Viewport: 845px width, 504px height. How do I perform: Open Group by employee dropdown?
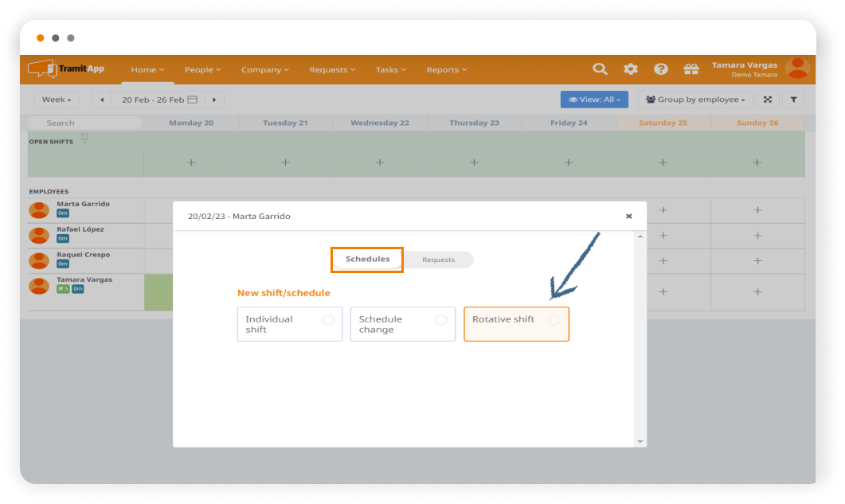695,100
